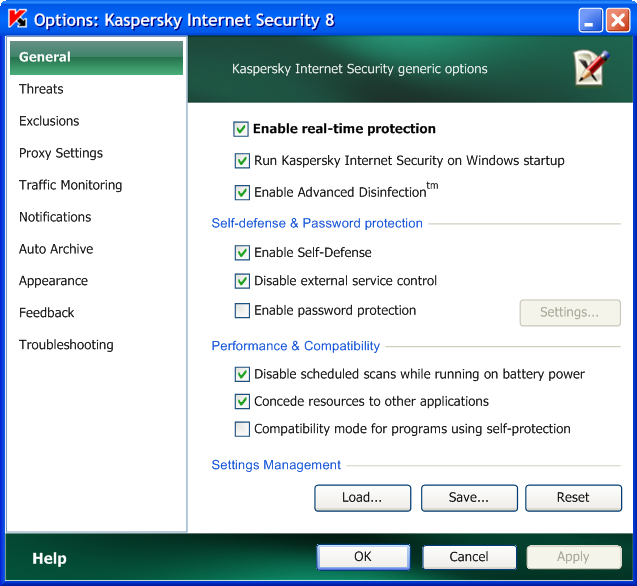Toggle Enable real-time protection checkbox
The height and width of the screenshot is (586, 637).
[x=241, y=129]
